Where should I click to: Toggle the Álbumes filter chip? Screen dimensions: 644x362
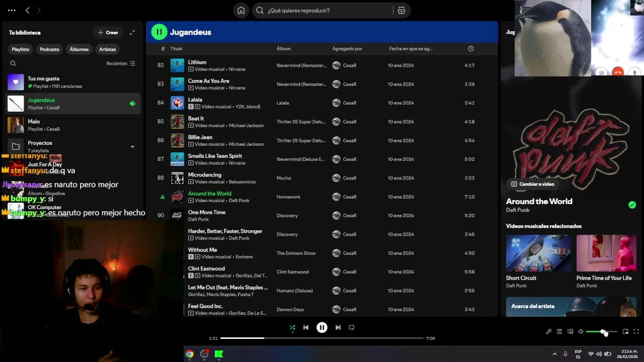click(x=79, y=49)
